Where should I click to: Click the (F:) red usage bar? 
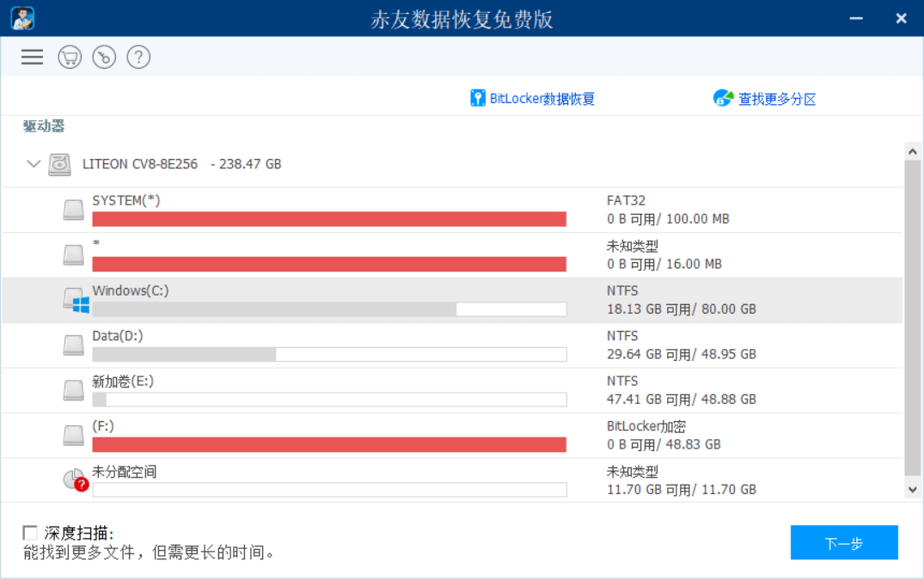[x=329, y=444]
